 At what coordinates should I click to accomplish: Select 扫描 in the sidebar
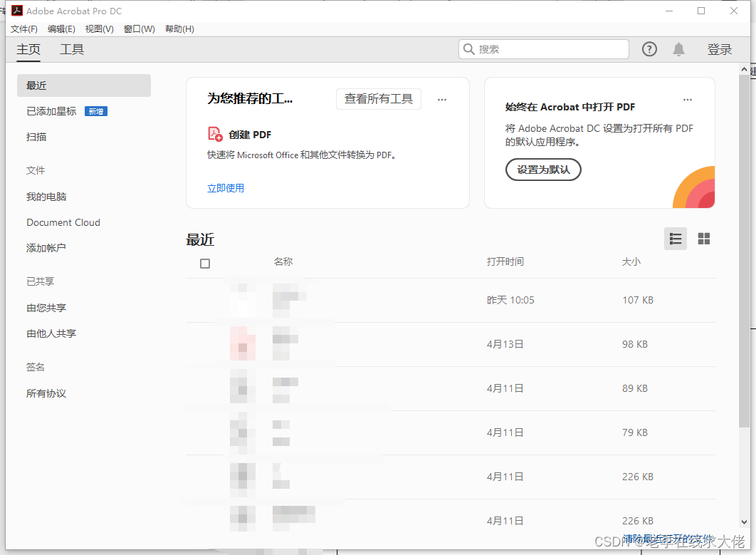36,137
